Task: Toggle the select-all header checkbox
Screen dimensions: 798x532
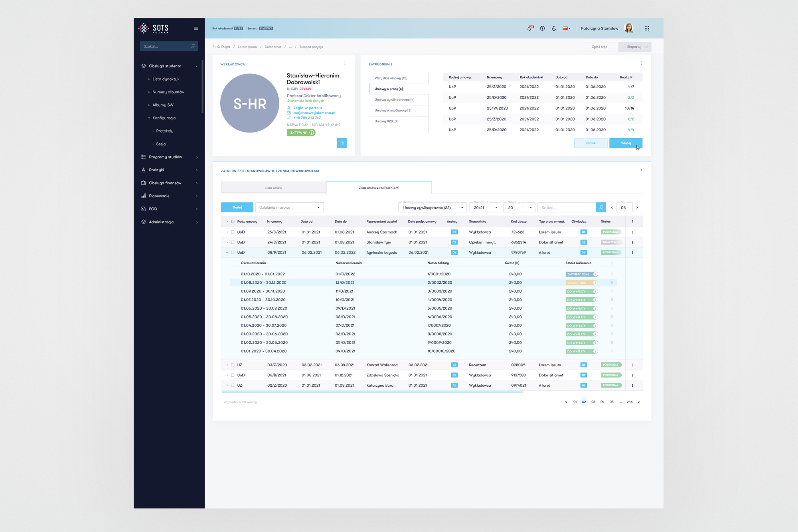Action: 233,222
